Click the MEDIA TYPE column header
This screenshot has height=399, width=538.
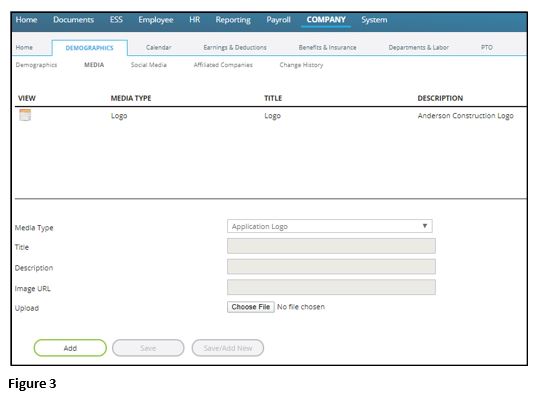click(x=131, y=98)
